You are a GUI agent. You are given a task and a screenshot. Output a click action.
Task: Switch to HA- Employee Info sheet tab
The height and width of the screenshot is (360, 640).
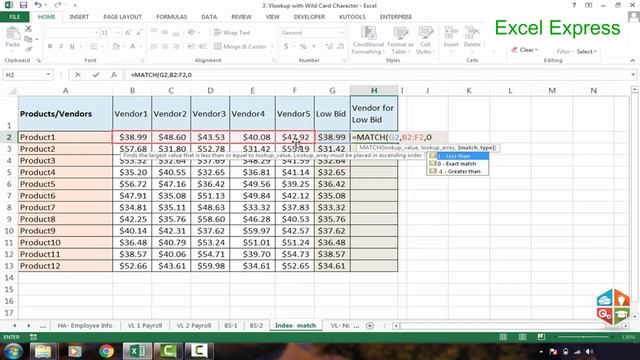[85, 325]
